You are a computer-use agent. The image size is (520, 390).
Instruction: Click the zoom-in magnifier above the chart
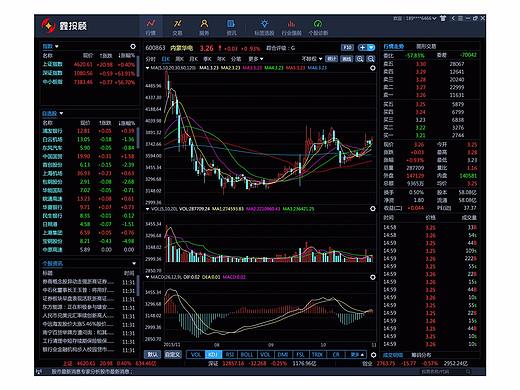pyautogui.click(x=359, y=59)
